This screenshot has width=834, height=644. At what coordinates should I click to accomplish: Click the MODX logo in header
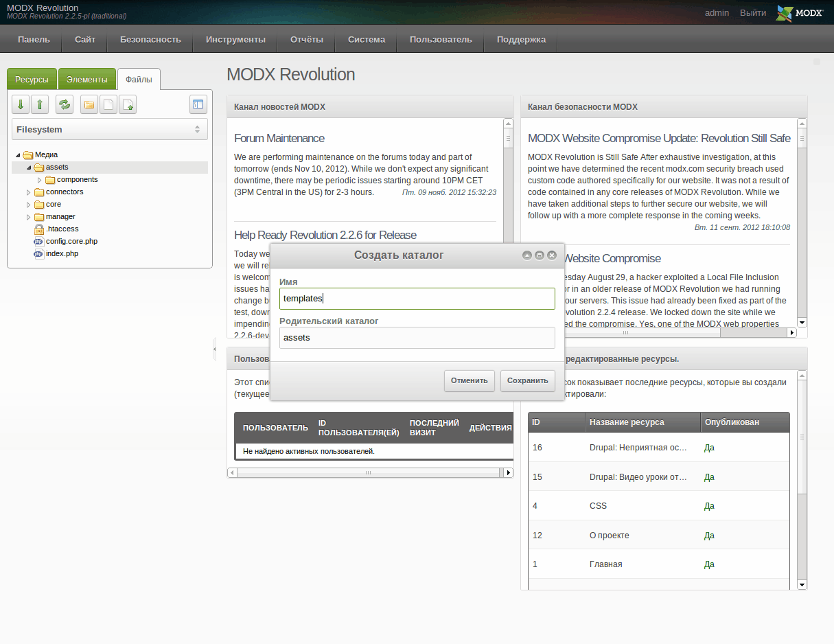tap(799, 13)
